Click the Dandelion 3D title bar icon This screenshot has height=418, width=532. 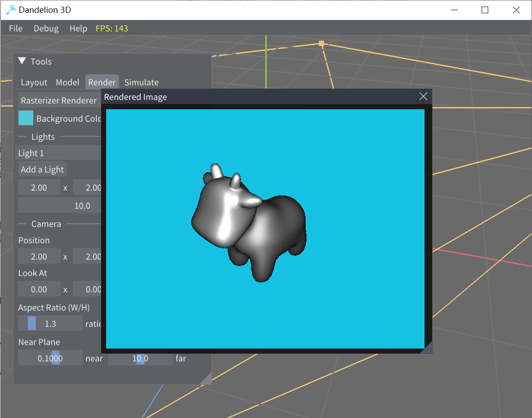[x=11, y=10]
